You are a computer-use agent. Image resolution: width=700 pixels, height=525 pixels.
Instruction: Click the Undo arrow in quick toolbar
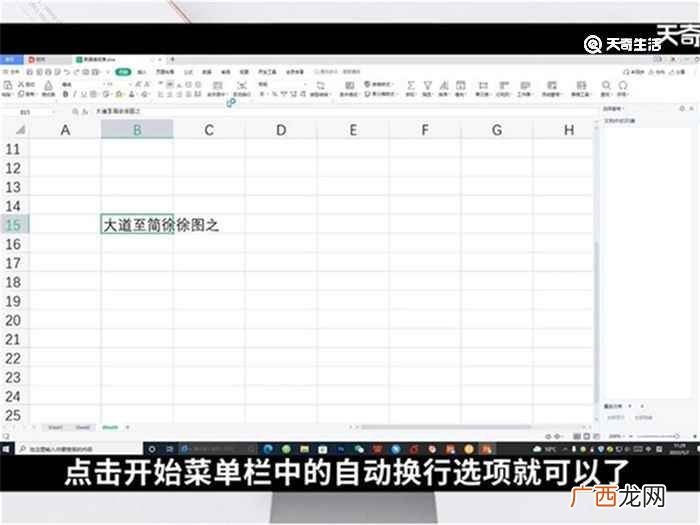[x=67, y=72]
